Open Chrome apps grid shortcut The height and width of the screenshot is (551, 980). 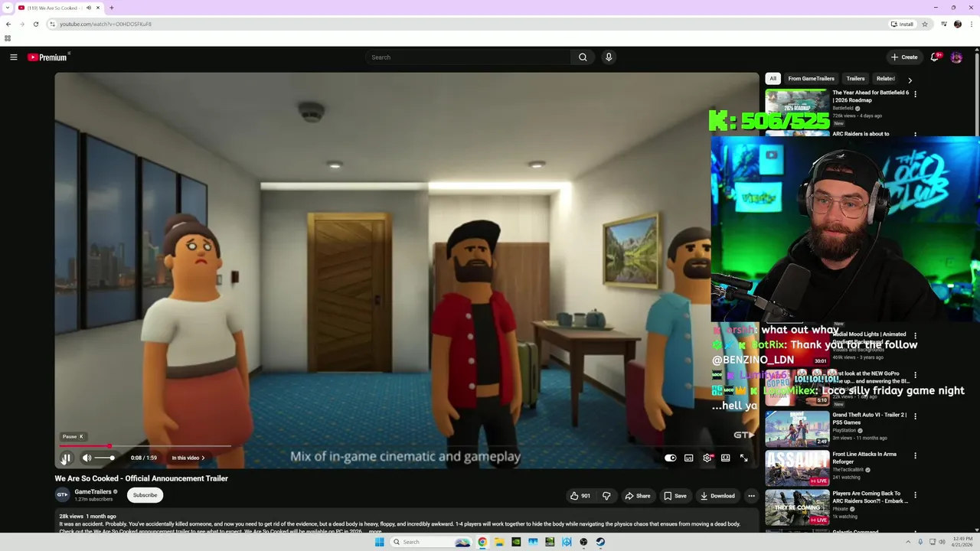coord(8,38)
